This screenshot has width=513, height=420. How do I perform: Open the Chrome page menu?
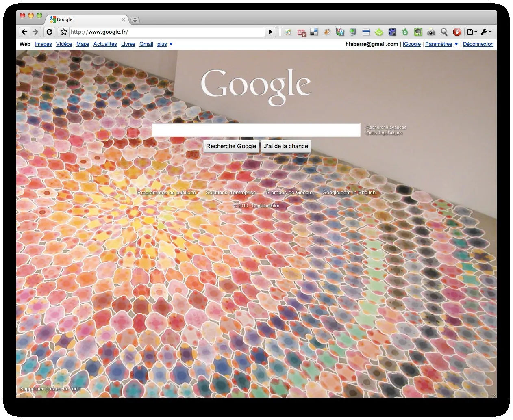[472, 32]
